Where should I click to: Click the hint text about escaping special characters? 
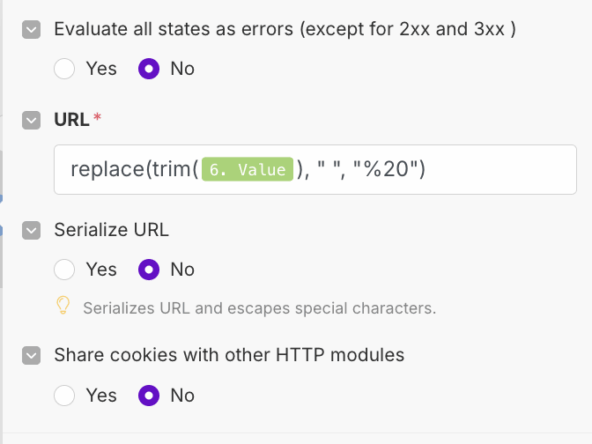point(259,308)
